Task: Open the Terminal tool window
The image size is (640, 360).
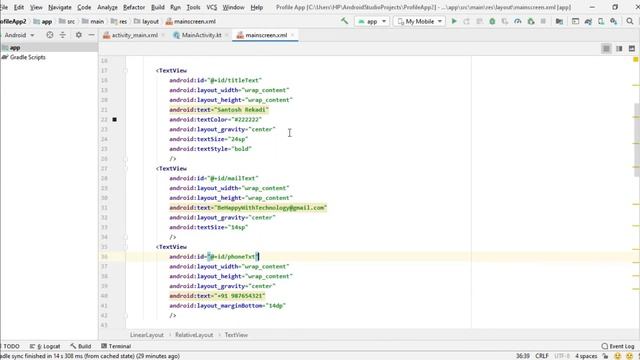Action: [x=116, y=346]
